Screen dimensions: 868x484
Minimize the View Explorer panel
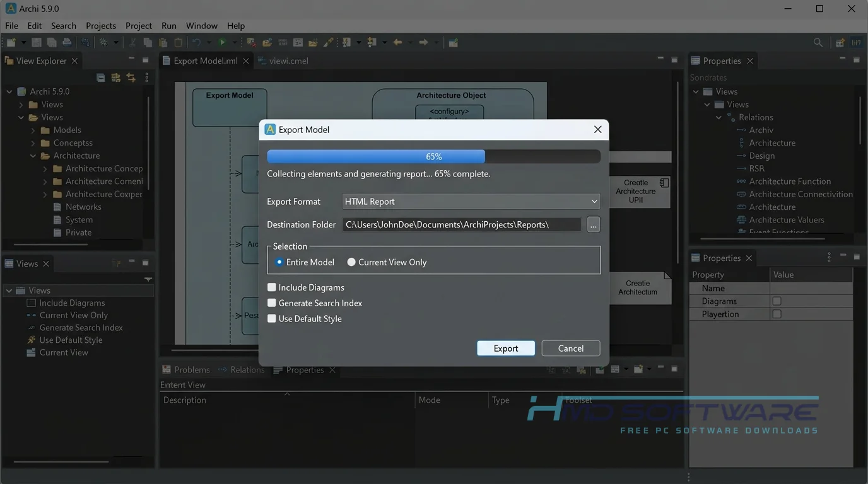tap(131, 58)
